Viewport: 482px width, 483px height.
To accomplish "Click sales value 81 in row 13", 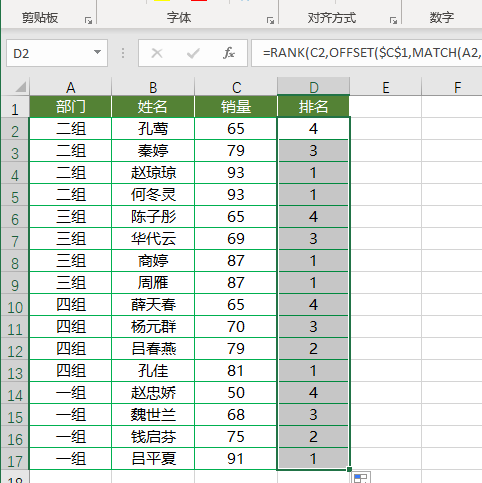I will coord(236,371).
